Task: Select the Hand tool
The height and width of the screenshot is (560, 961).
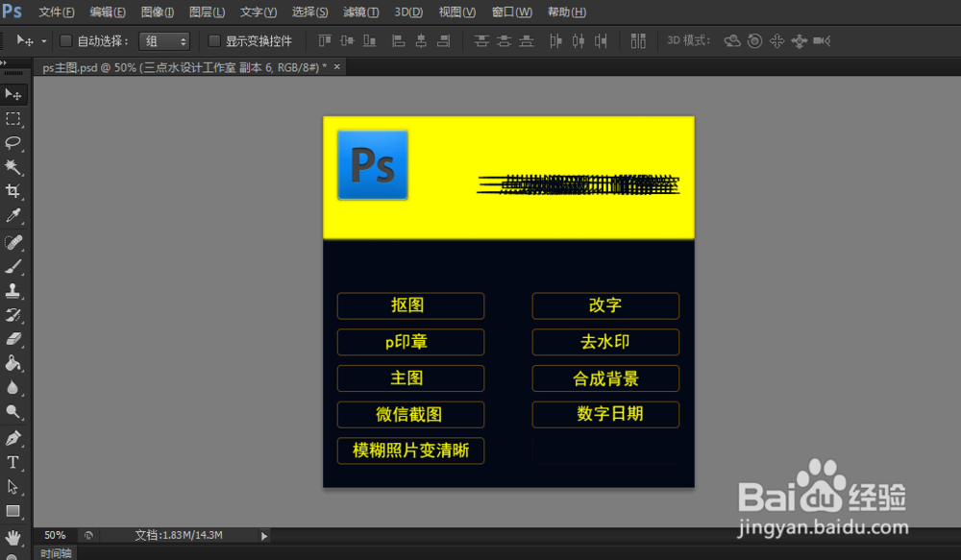Action: 12,537
